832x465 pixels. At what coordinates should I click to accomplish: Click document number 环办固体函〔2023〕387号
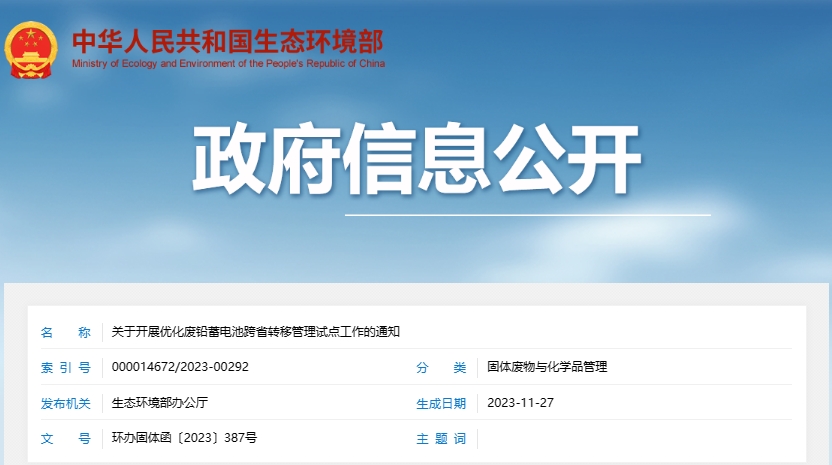(x=184, y=438)
